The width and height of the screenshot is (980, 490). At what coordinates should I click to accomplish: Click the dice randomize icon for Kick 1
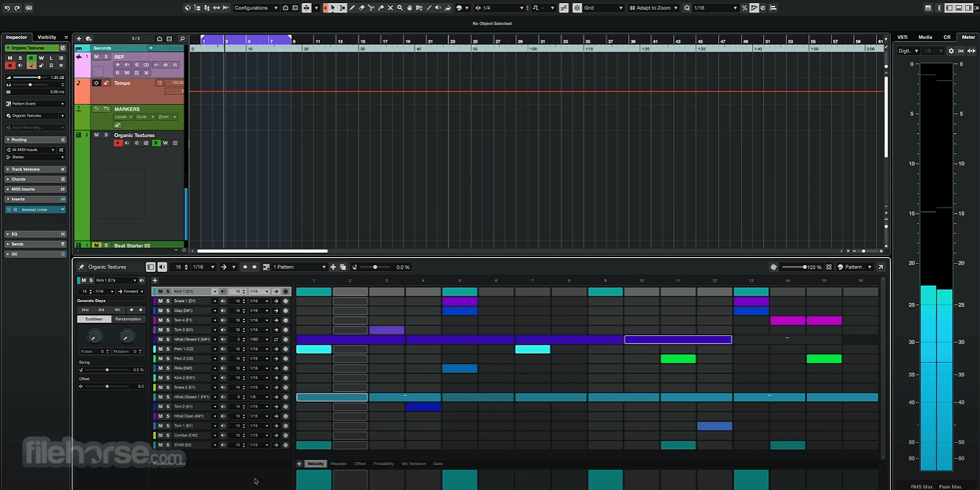pyautogui.click(x=285, y=292)
